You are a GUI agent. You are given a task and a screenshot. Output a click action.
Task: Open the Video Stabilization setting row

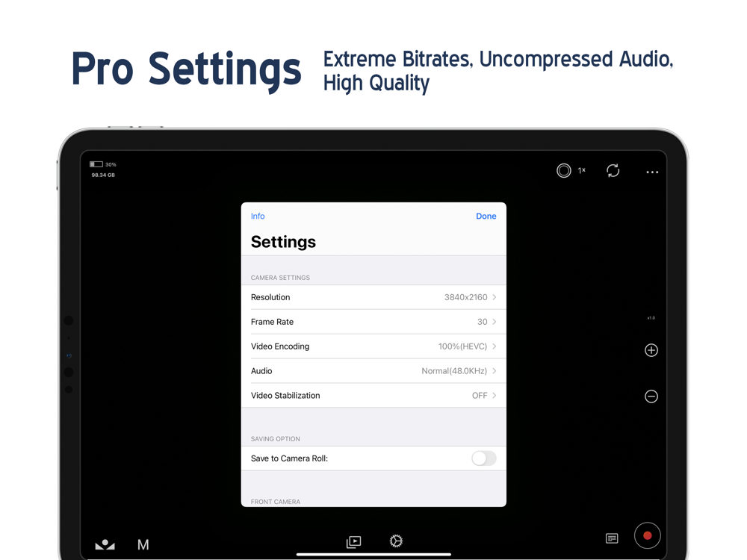(373, 396)
